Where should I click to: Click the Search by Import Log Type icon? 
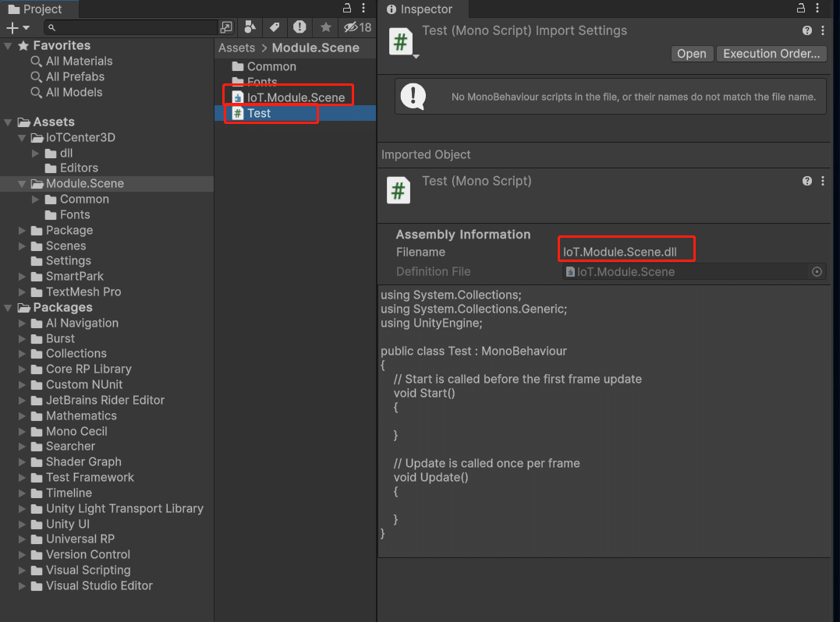coord(299,27)
